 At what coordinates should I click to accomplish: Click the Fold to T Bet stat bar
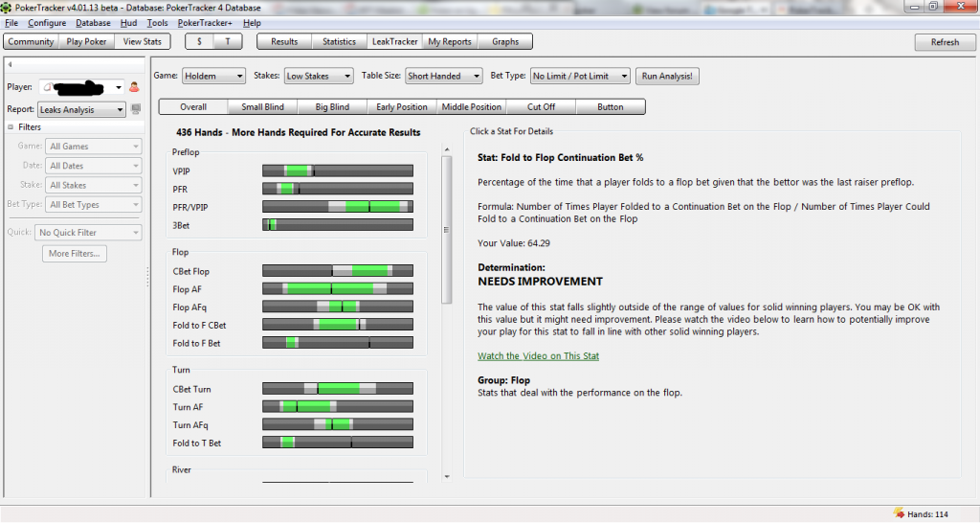(338, 443)
